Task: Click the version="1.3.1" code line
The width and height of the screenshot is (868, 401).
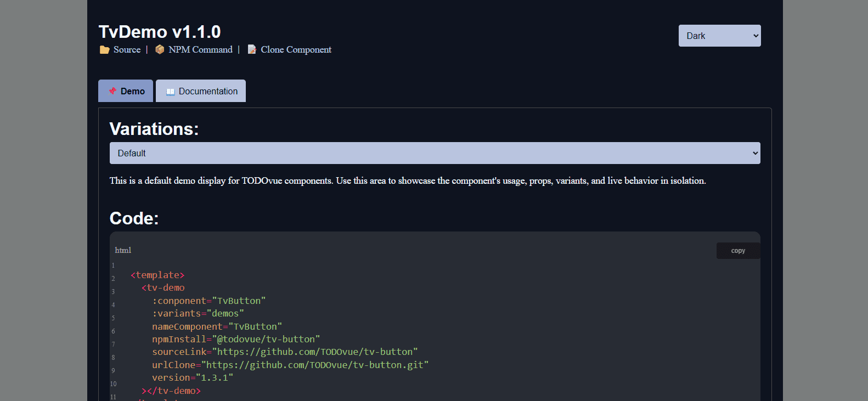Action: (x=193, y=377)
